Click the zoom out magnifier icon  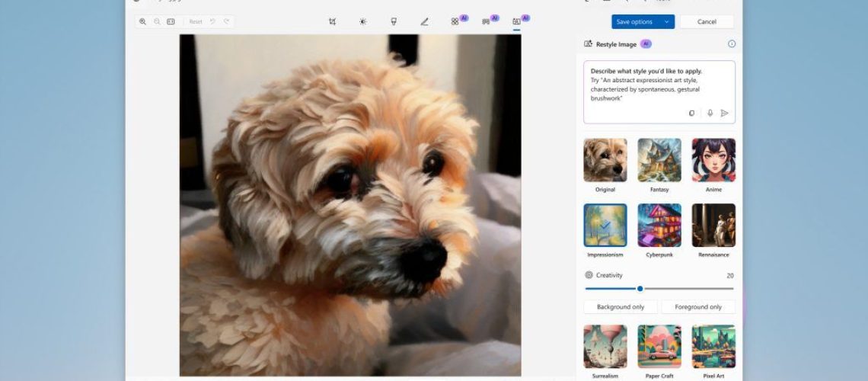tap(157, 21)
